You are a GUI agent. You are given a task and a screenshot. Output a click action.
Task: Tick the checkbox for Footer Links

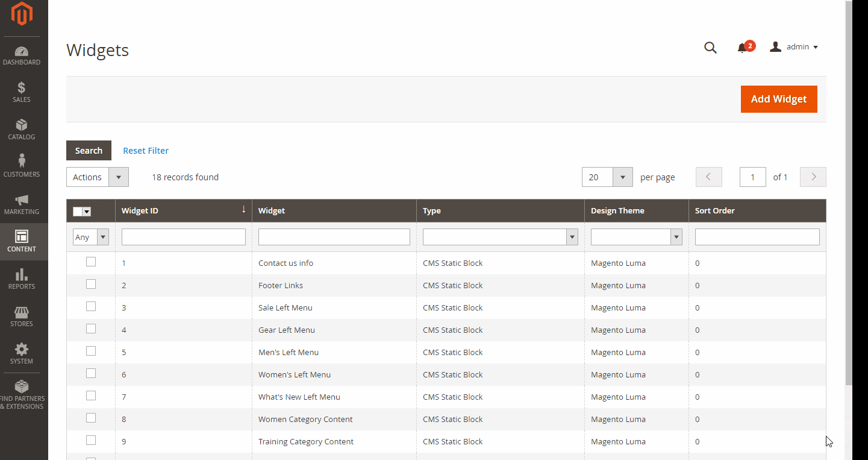point(91,284)
